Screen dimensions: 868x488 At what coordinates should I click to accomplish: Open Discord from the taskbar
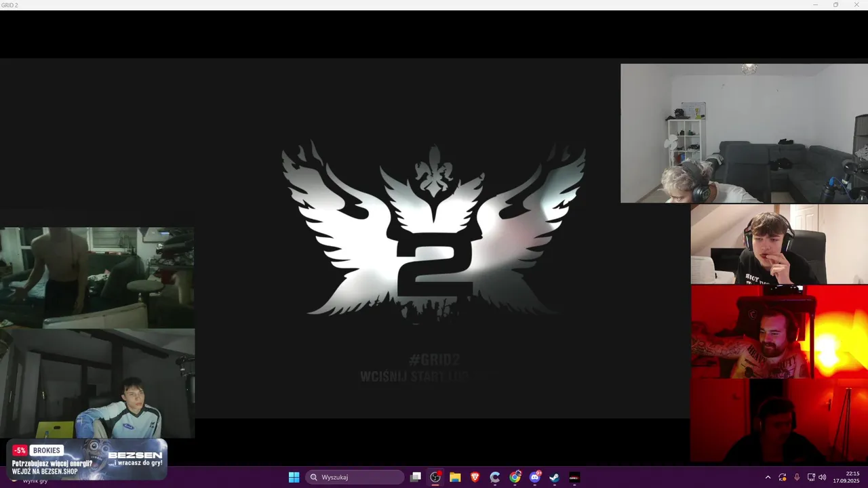[535, 477]
